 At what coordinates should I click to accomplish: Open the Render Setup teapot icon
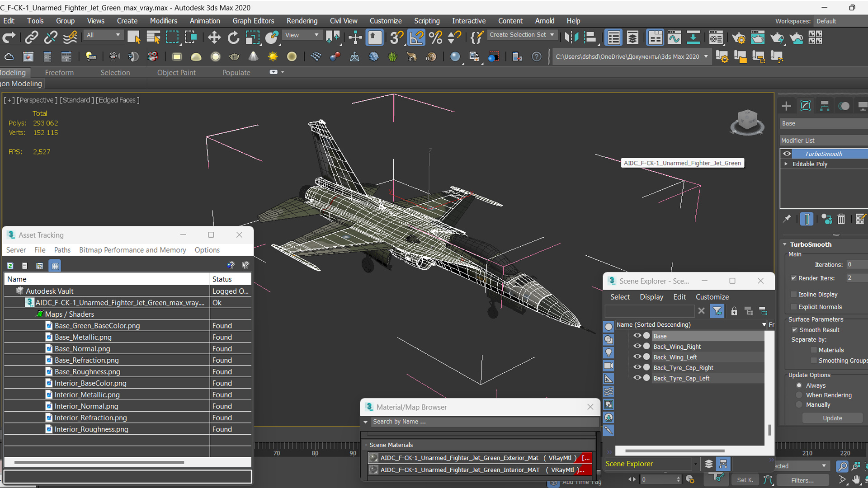point(739,38)
